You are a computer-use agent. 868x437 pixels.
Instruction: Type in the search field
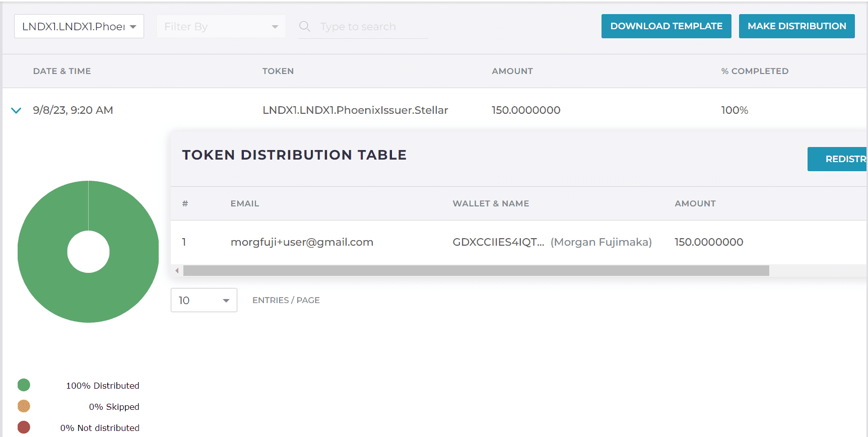tap(373, 27)
